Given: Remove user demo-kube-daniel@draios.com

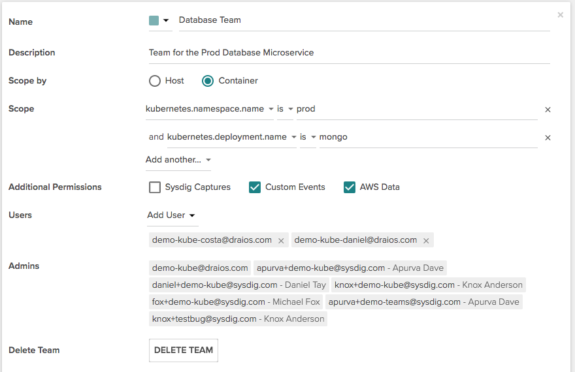Looking at the screenshot, I should (x=426, y=241).
